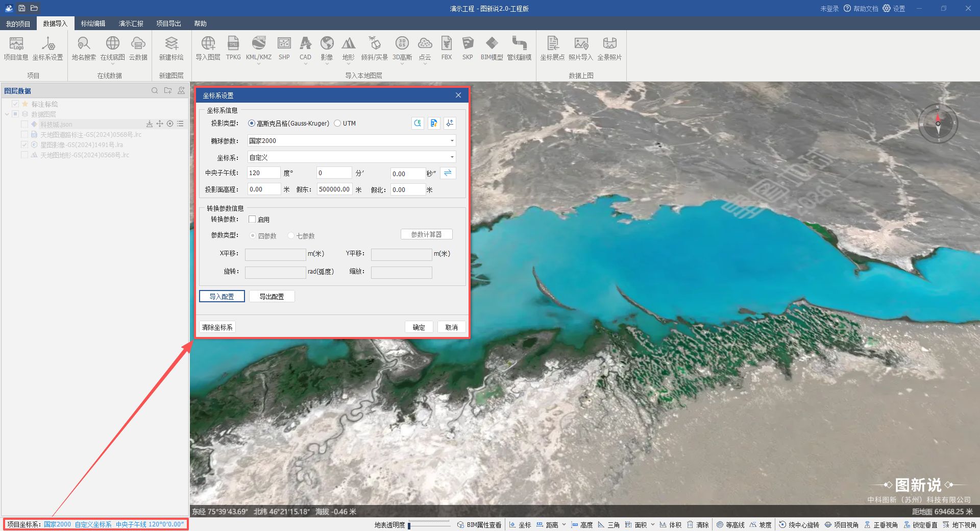Switch to the 标绘编辑 tab

(x=93, y=23)
